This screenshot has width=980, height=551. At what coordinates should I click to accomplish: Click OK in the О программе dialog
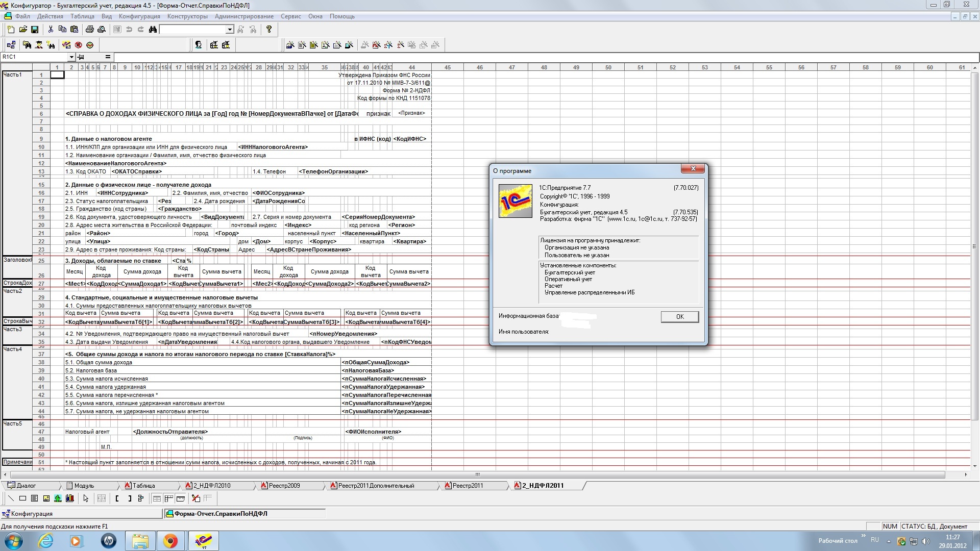[x=679, y=317]
